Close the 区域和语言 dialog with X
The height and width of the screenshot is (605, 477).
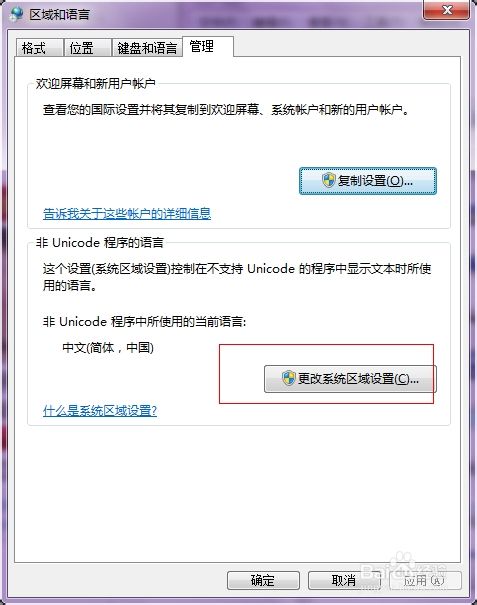(x=447, y=10)
